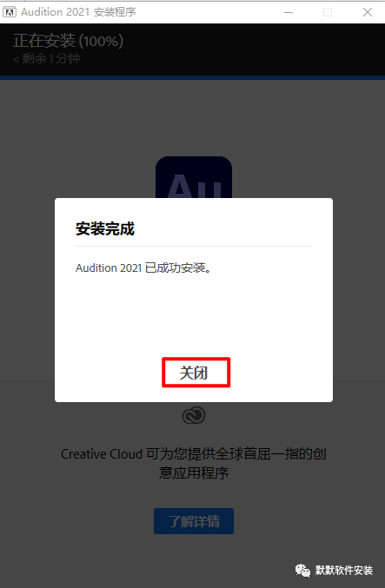Screen dimensions: 385x588
Task: Click the Audition Au application icon
Action: tap(194, 177)
